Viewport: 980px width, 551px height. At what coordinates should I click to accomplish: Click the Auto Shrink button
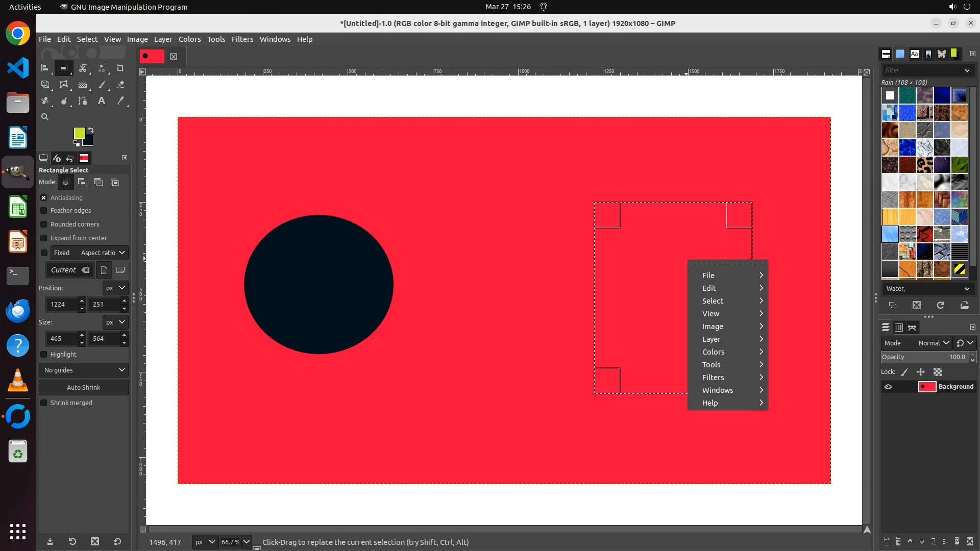tap(84, 387)
